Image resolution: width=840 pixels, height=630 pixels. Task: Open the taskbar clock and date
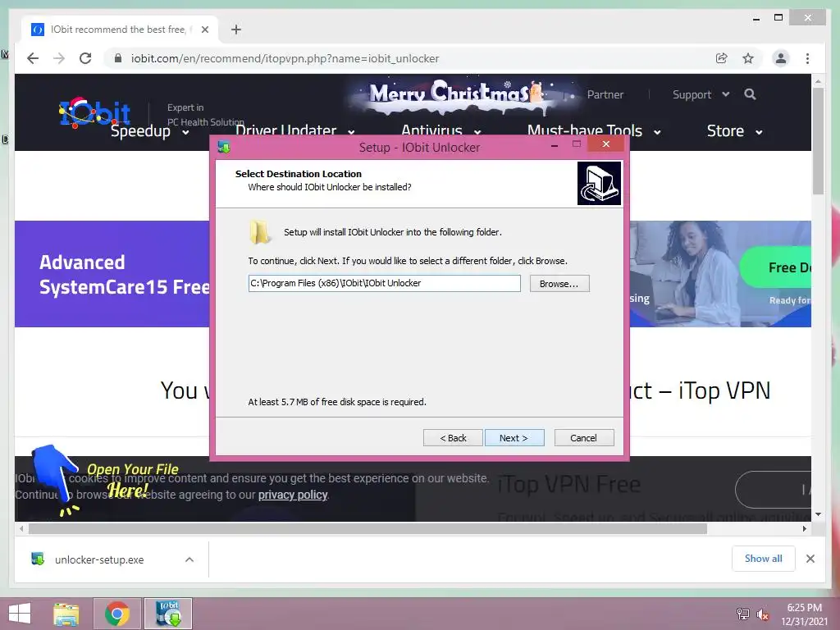click(805, 614)
